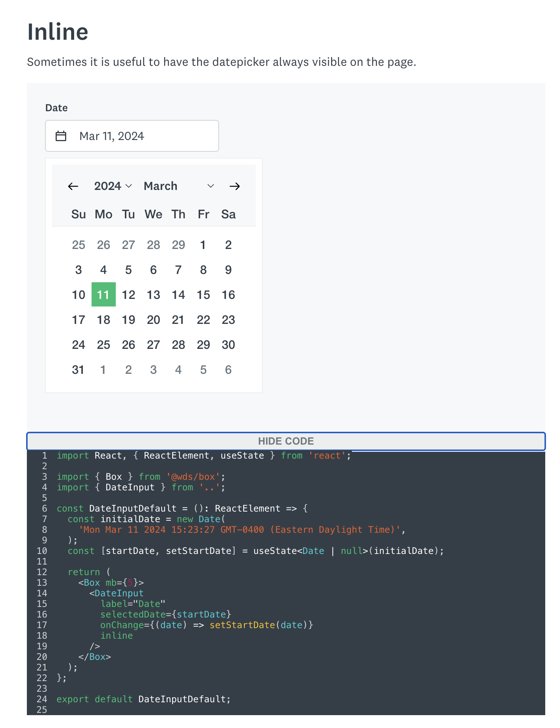Select March 18 on the calendar
The width and height of the screenshot is (560, 728).
103,320
